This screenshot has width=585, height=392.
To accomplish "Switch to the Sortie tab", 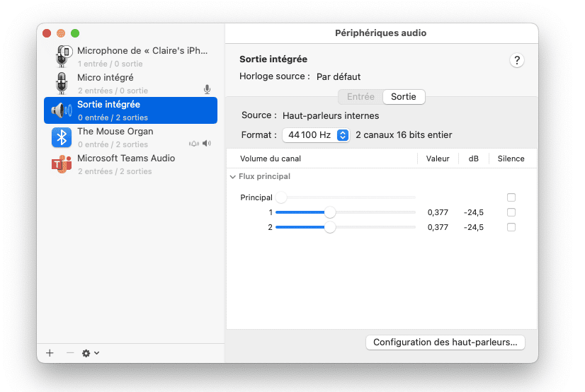I will click(404, 97).
